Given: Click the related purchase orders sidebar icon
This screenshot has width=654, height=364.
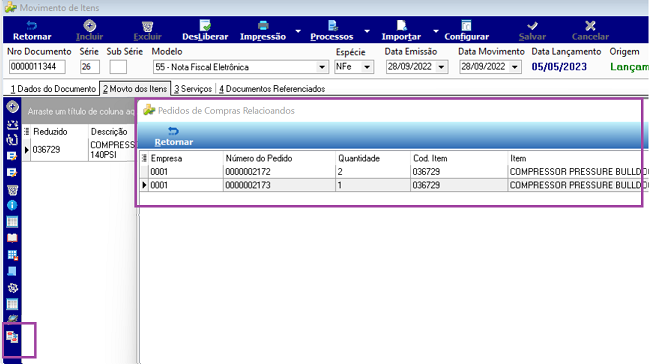Looking at the screenshot, I should [x=12, y=336].
